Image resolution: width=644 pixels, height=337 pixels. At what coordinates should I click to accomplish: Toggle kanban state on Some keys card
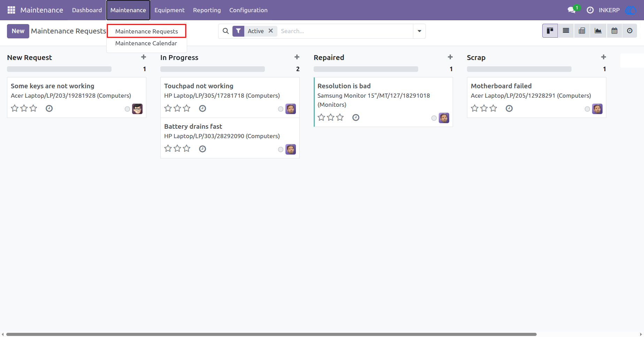(x=127, y=109)
